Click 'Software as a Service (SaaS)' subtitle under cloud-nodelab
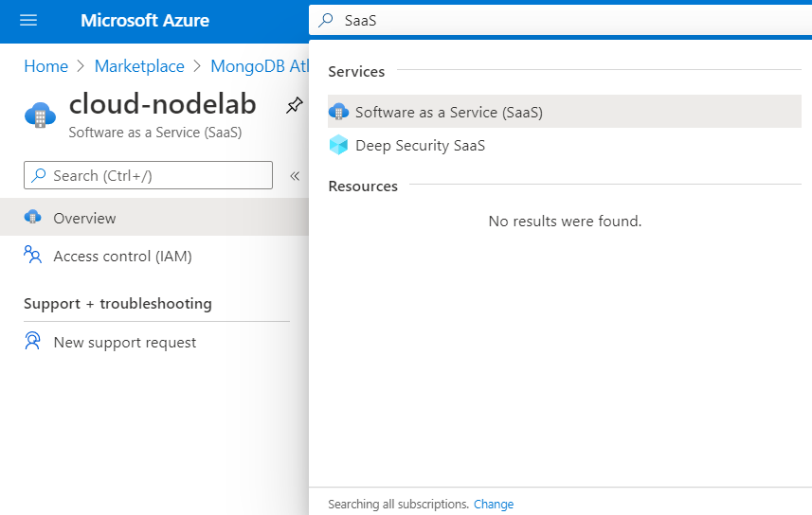This screenshot has height=515, width=812. tap(155, 133)
